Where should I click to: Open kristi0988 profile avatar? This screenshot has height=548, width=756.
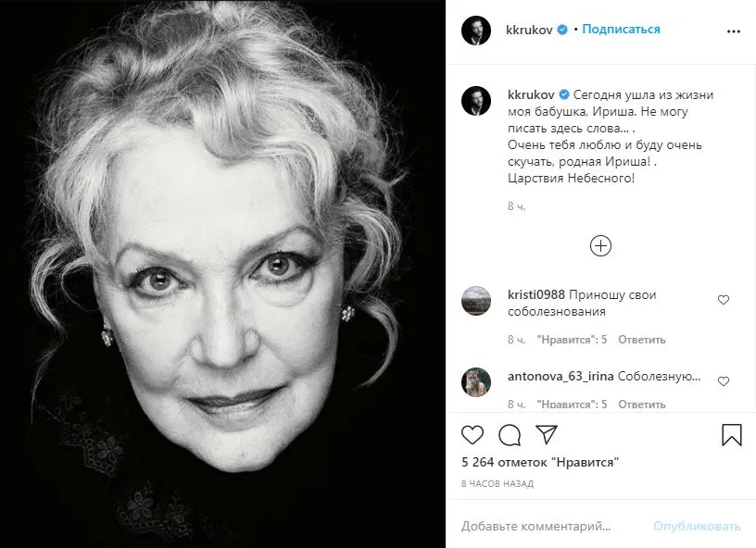(x=476, y=301)
